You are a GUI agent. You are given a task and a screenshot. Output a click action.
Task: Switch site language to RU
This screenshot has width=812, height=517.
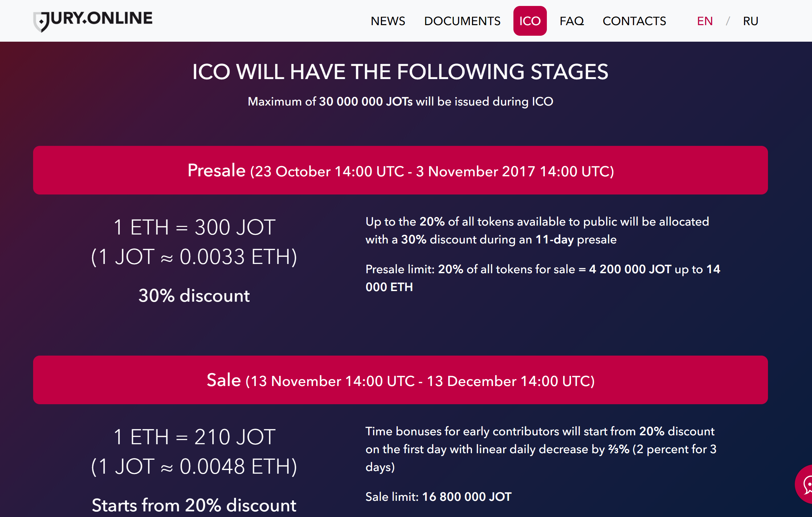(750, 21)
